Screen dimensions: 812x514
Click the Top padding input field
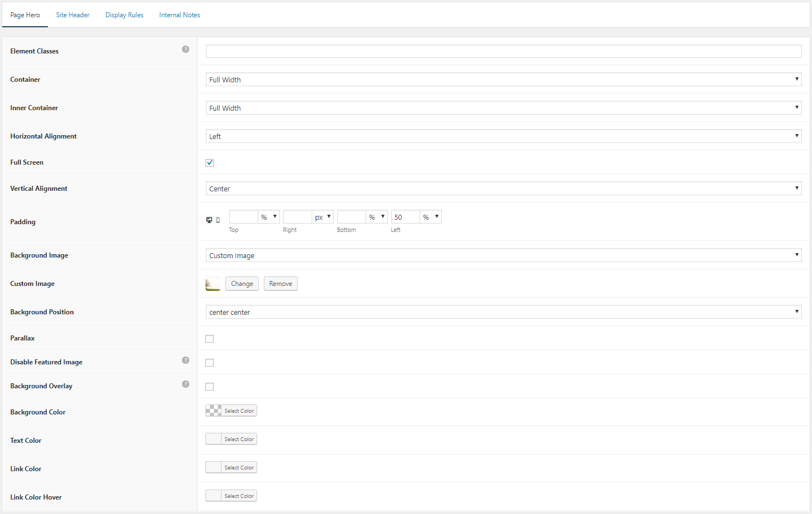click(244, 217)
